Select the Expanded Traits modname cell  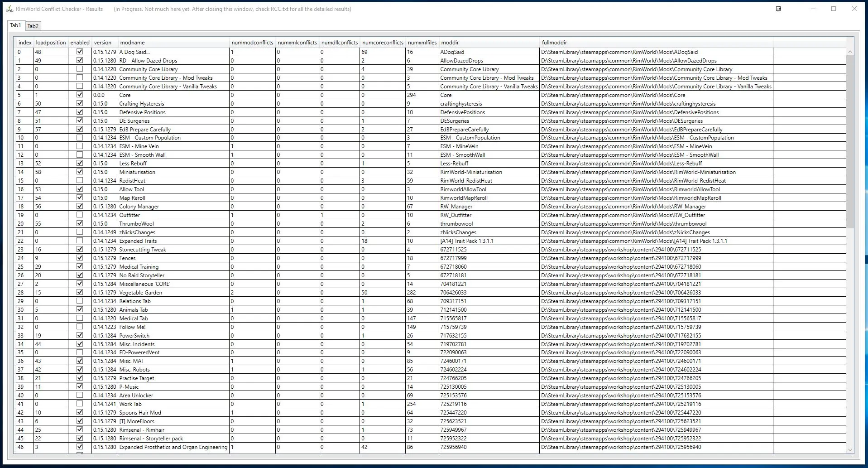coord(174,241)
